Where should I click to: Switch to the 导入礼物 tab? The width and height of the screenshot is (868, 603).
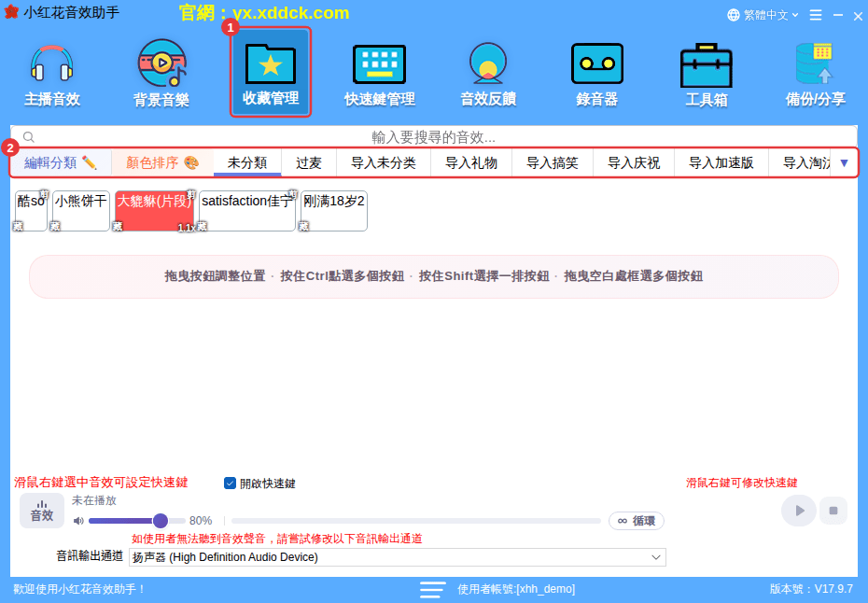point(471,162)
